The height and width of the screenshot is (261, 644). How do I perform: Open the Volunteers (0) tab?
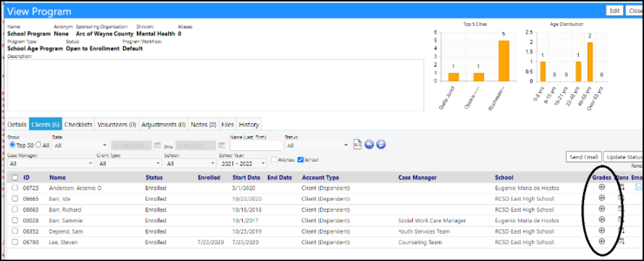click(117, 125)
